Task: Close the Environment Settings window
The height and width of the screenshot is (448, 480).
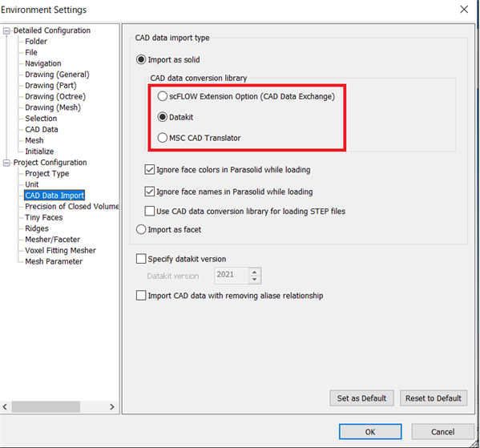Action: click(464, 10)
